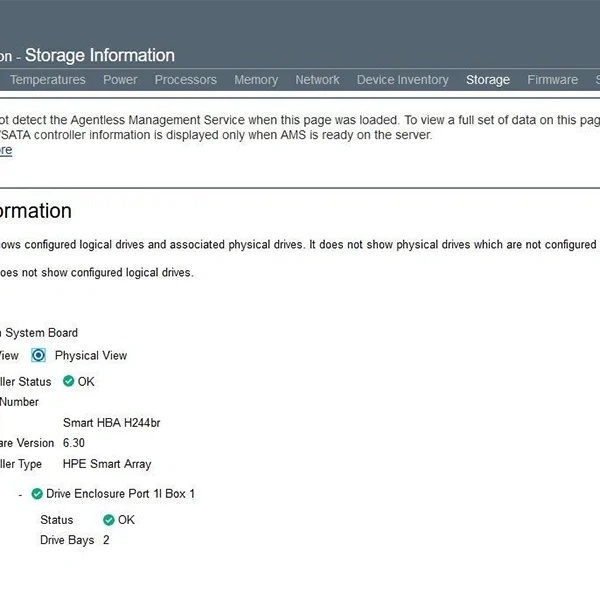Go to the Processors tab
The image size is (600, 600).
click(185, 80)
